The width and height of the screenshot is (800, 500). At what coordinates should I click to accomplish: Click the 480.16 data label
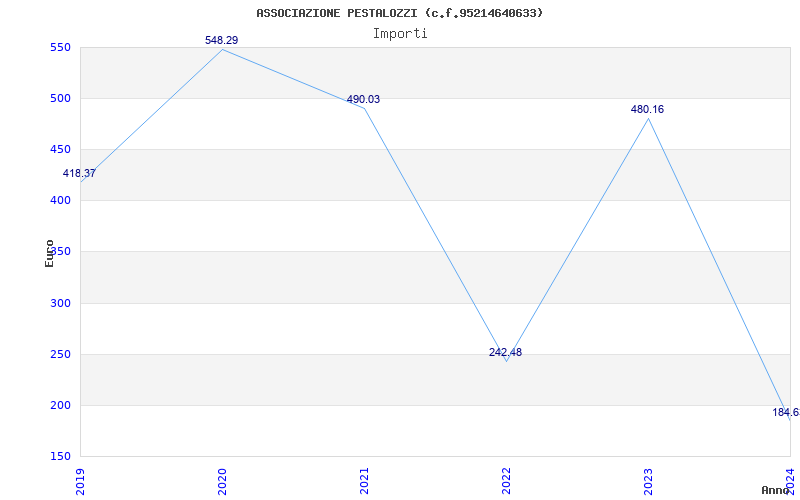tap(647, 109)
